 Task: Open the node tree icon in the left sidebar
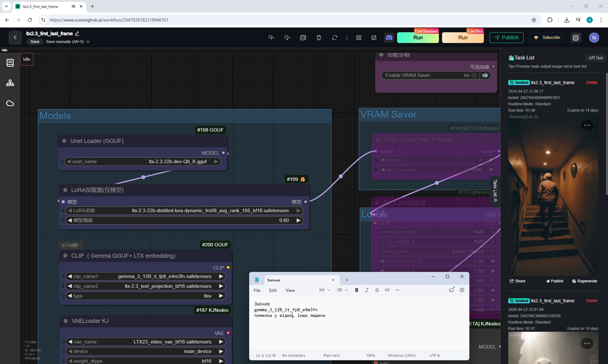coord(10,83)
